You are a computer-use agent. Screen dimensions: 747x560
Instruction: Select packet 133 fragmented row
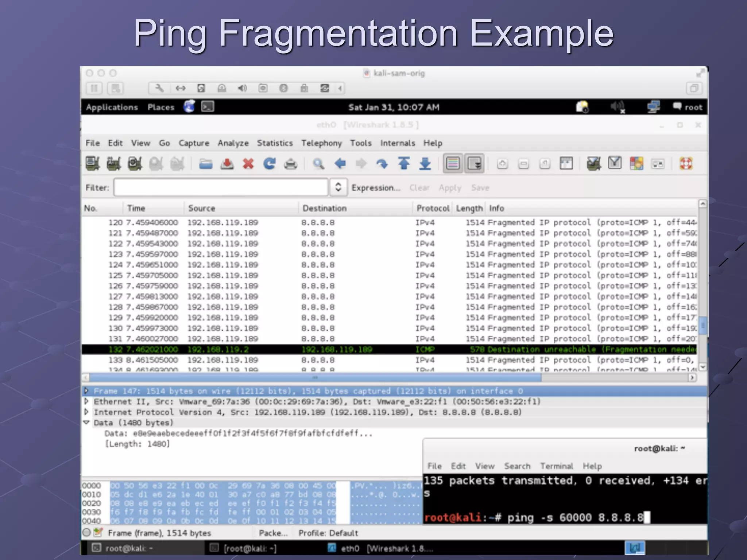click(x=389, y=360)
